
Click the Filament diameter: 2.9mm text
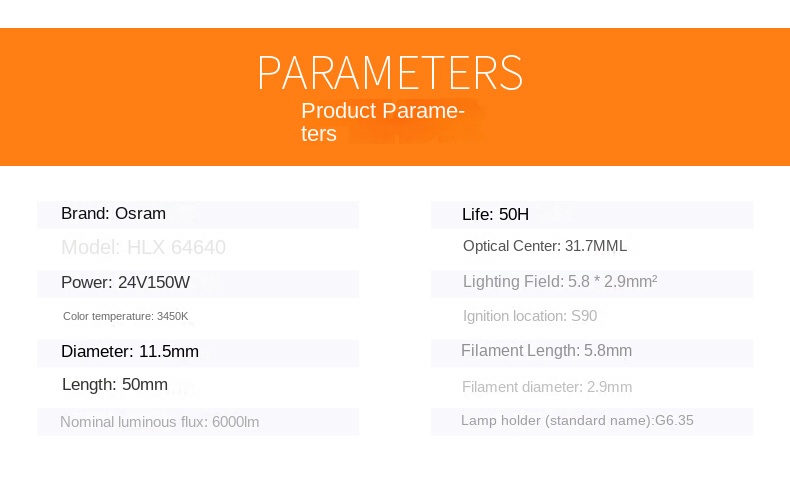[547, 387]
